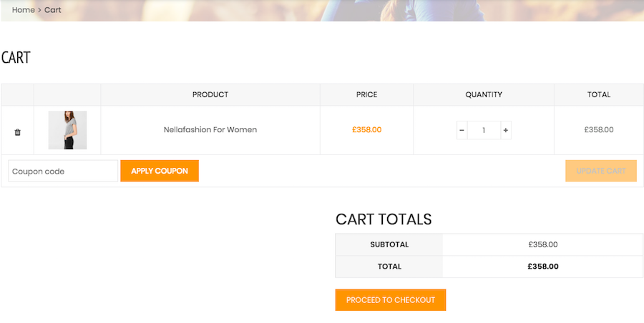Open the product thumbnail image
This screenshot has width=644, height=323.
click(x=67, y=130)
